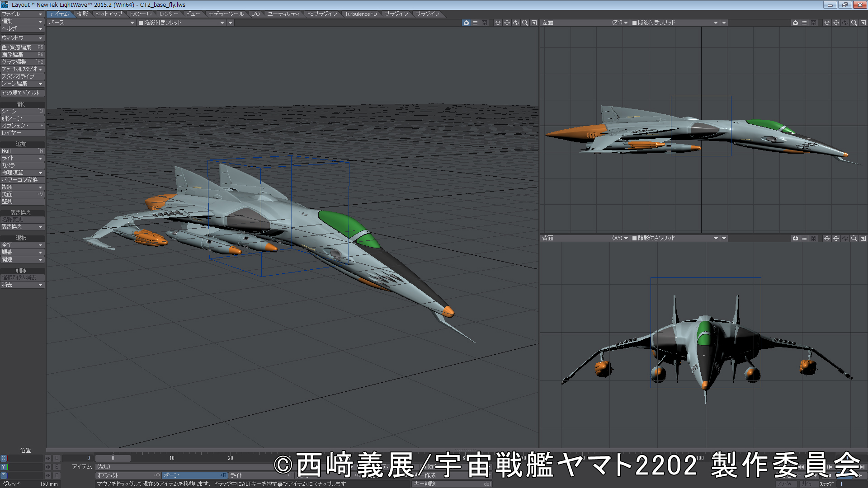The image size is (868, 488).
Task: Click current frame number field showing 0
Action: coord(77,458)
